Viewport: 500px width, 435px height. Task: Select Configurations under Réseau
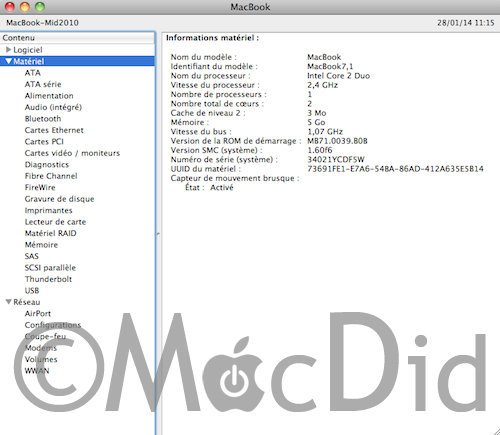point(53,325)
